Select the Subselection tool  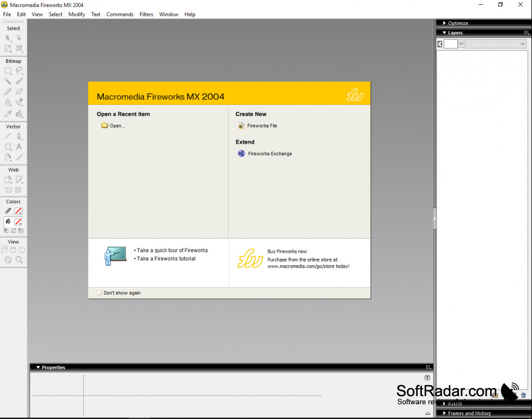pyautogui.click(x=19, y=38)
